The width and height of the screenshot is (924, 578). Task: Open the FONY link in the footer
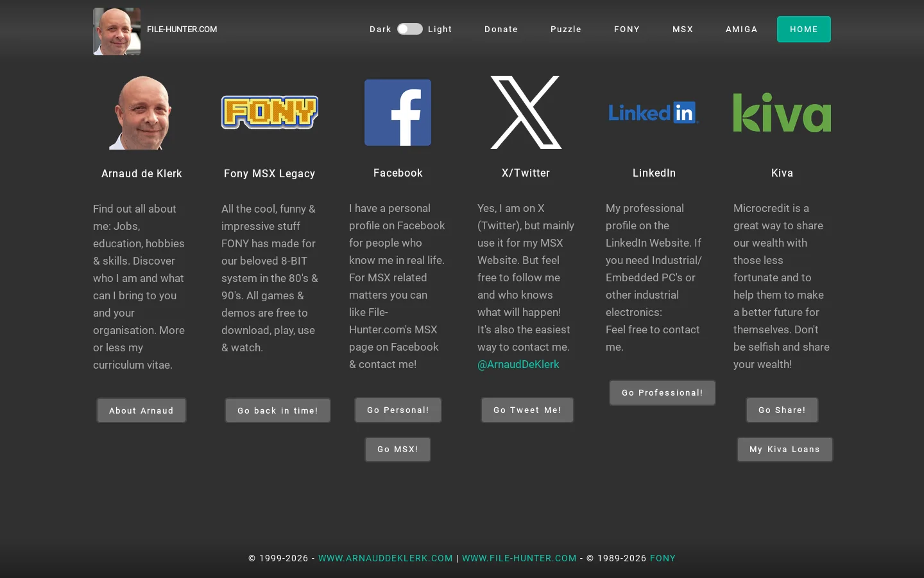663,558
